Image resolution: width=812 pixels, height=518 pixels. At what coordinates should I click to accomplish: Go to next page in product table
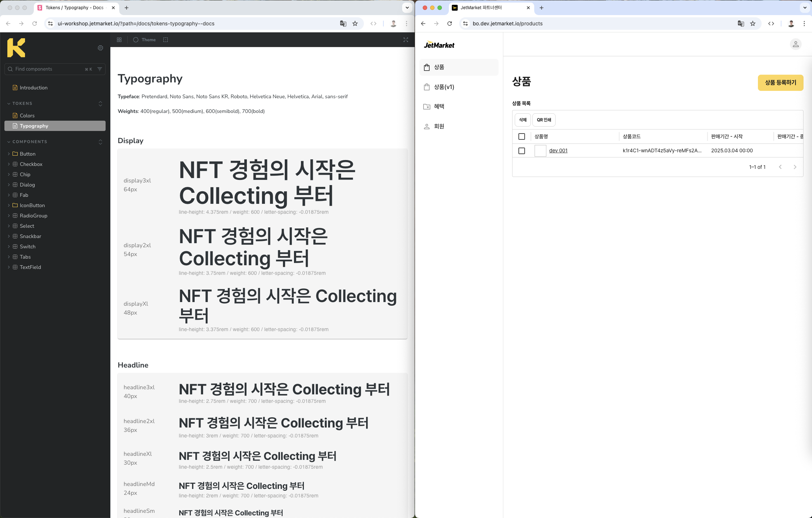[795, 167]
